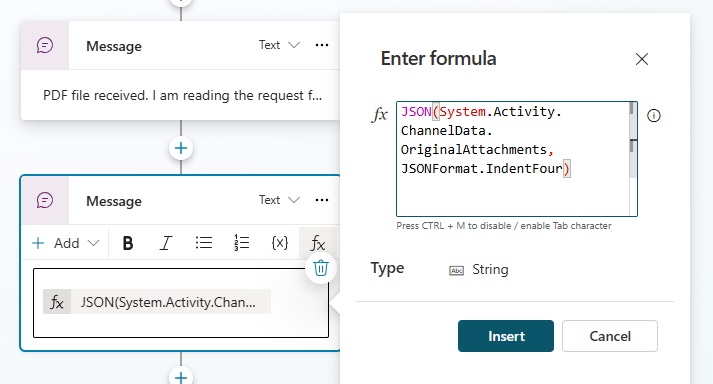This screenshot has width=713, height=384.
Task: Apply italic formatting in message toolbar
Action: pyautogui.click(x=166, y=243)
